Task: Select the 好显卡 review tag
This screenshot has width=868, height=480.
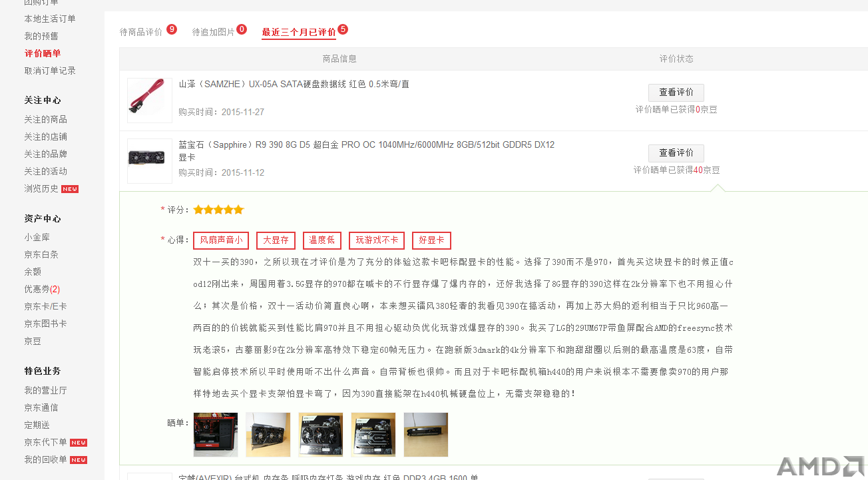Action: 431,240
